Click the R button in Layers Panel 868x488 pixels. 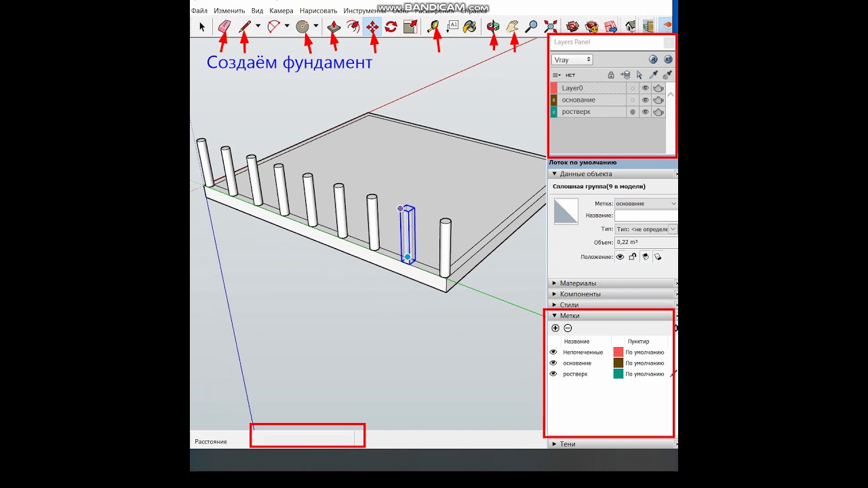point(653,60)
